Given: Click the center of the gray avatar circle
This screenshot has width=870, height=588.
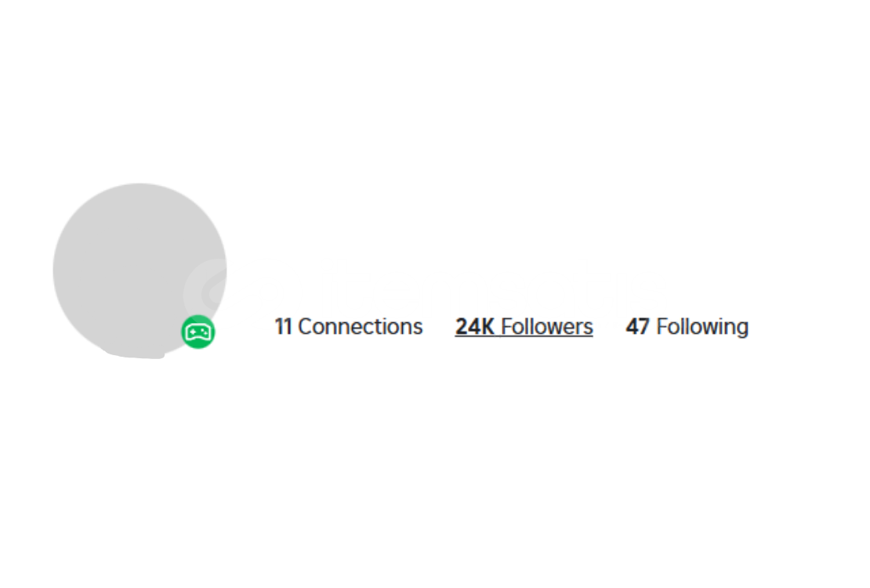Looking at the screenshot, I should [x=140, y=271].
